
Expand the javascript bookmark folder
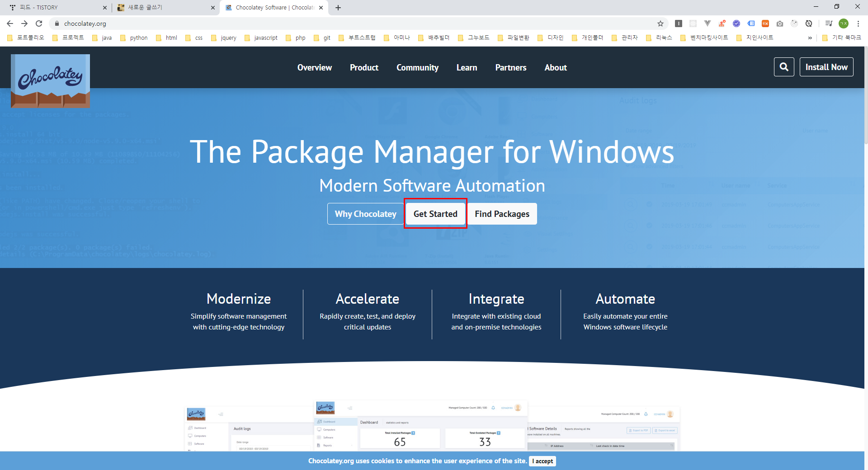[261, 38]
